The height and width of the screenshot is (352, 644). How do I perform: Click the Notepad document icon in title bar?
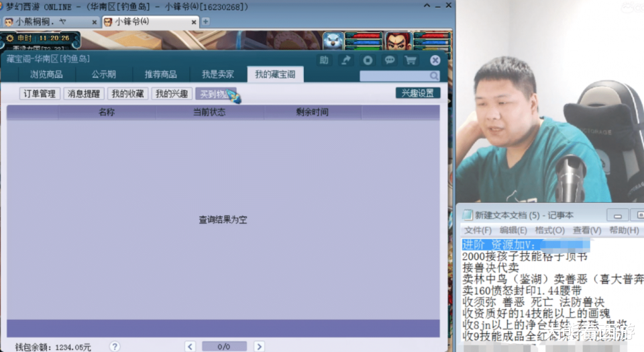tap(468, 215)
